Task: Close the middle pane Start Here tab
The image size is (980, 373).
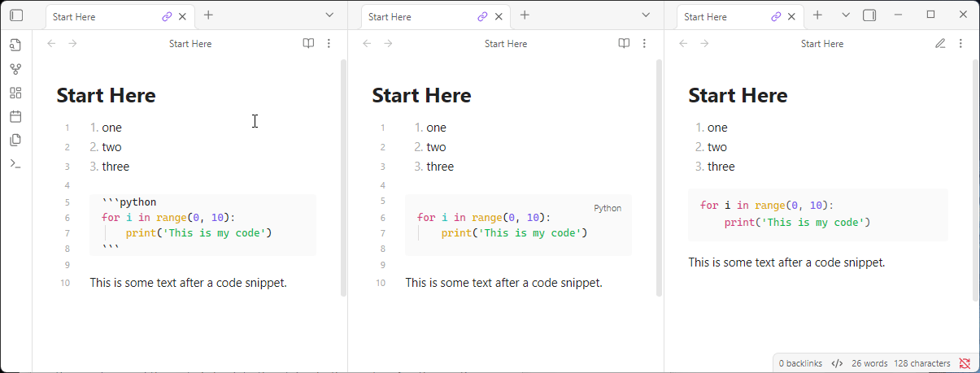Action: coord(498,16)
